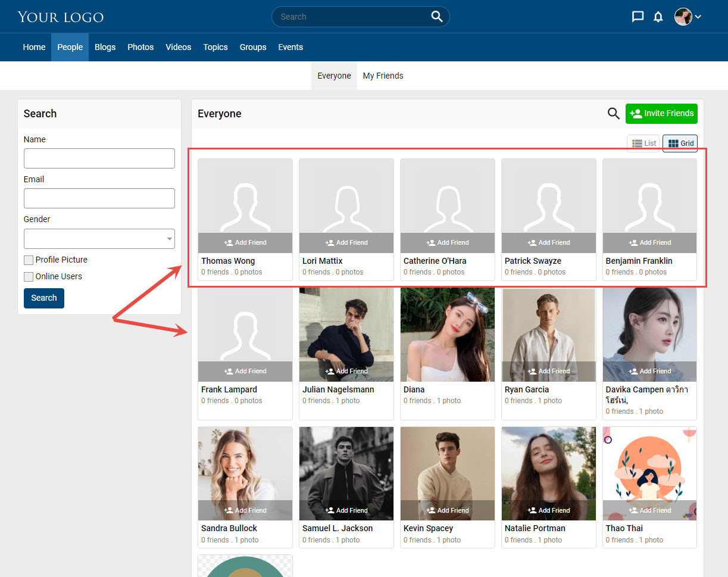Switch to List view

643,143
